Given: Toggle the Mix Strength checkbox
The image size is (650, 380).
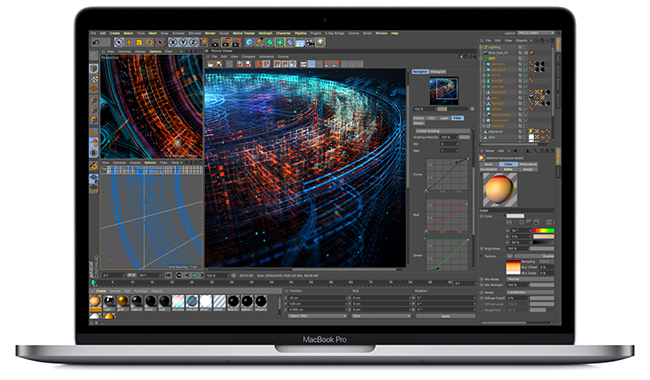Looking at the screenshot, I should pos(482,285).
